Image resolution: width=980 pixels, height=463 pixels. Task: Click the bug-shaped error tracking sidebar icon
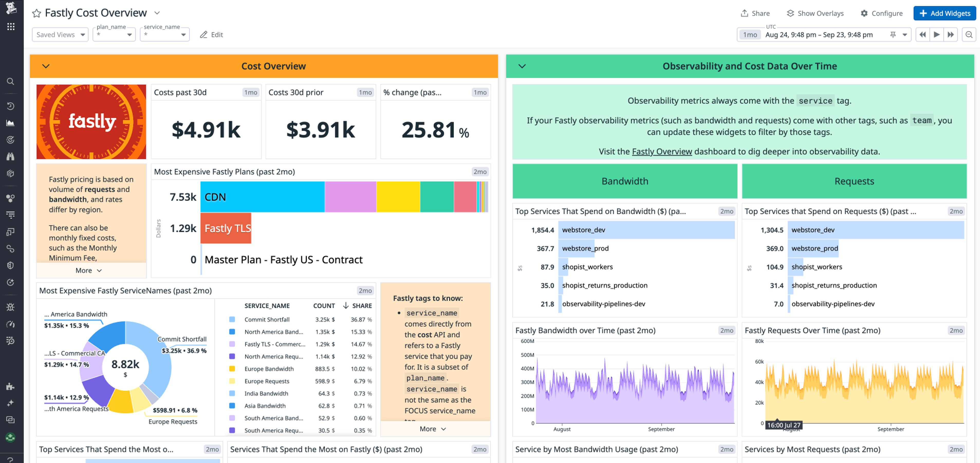(10, 307)
